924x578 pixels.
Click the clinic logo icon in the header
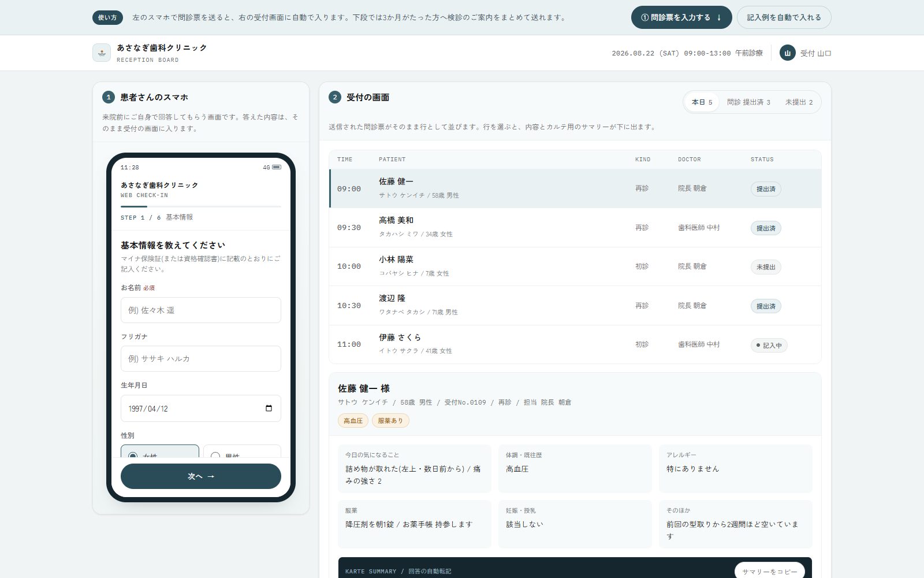click(x=102, y=53)
